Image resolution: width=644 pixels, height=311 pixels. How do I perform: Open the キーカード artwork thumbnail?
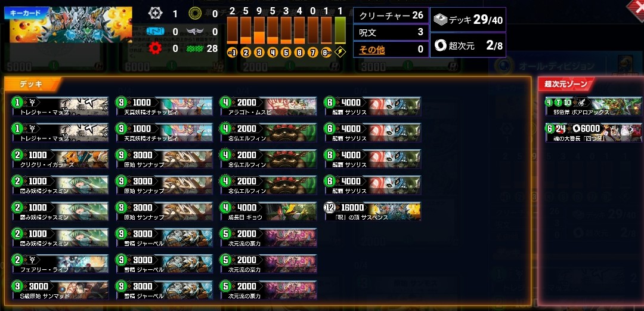tap(69, 24)
